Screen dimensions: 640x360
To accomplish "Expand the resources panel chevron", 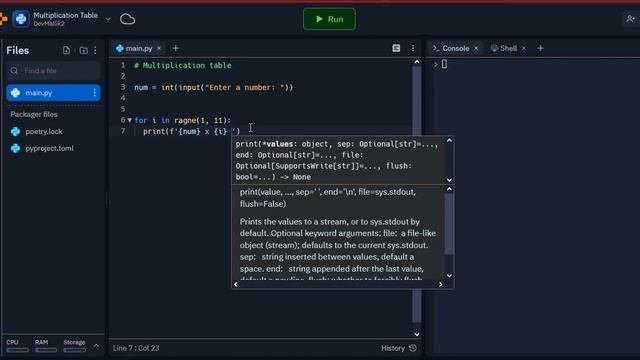I will pos(96,346).
